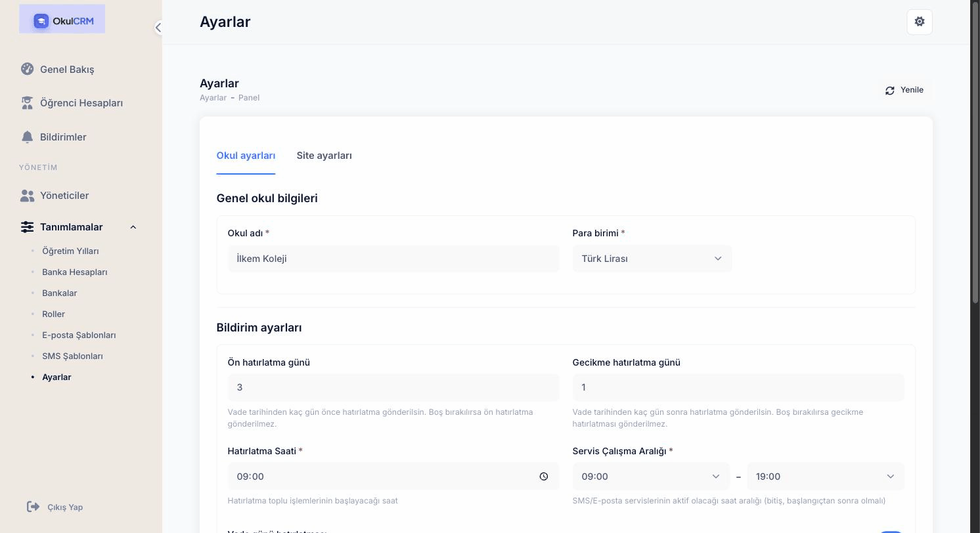The image size is (980, 533).
Task: Open Genel Bakış in sidebar
Action: click(x=67, y=69)
